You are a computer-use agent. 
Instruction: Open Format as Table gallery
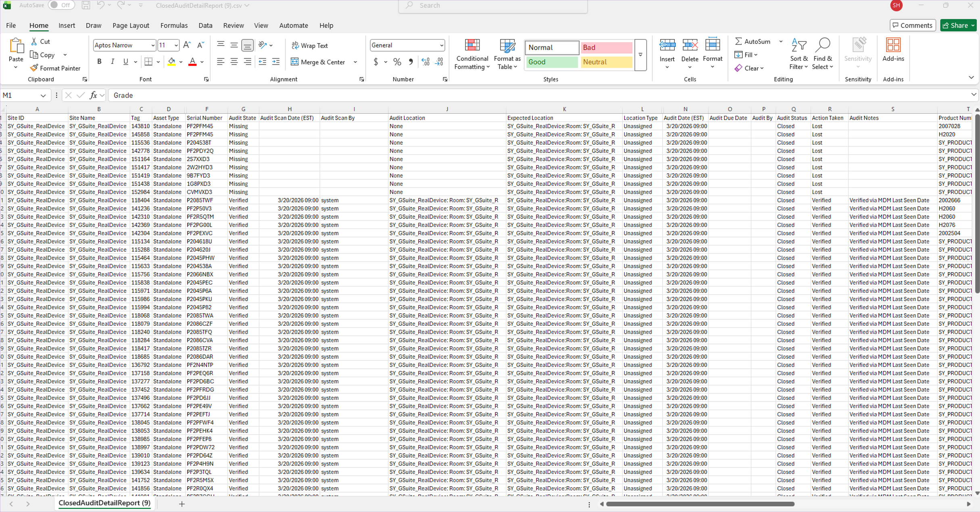(507, 54)
